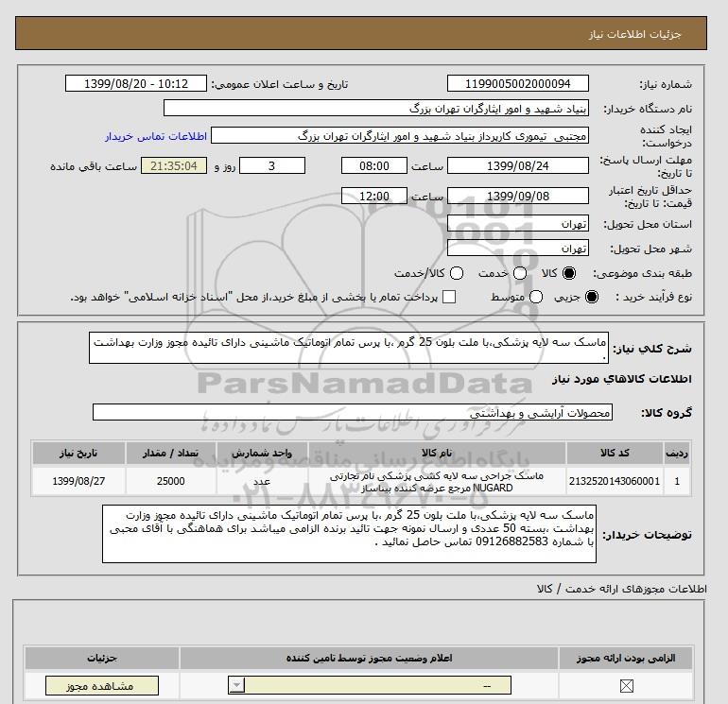728x704 pixels.
Task: Click the remaining time 21:35:04 field
Action: [174, 165]
